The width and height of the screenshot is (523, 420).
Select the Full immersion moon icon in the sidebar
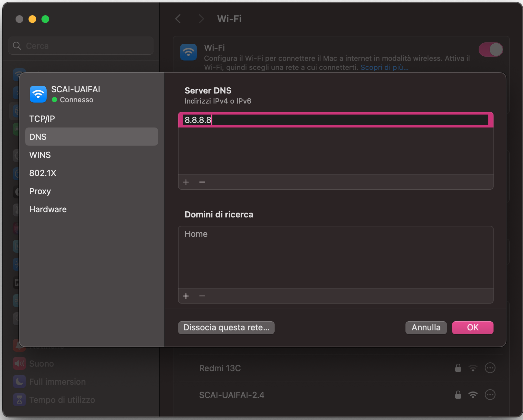[19, 381]
